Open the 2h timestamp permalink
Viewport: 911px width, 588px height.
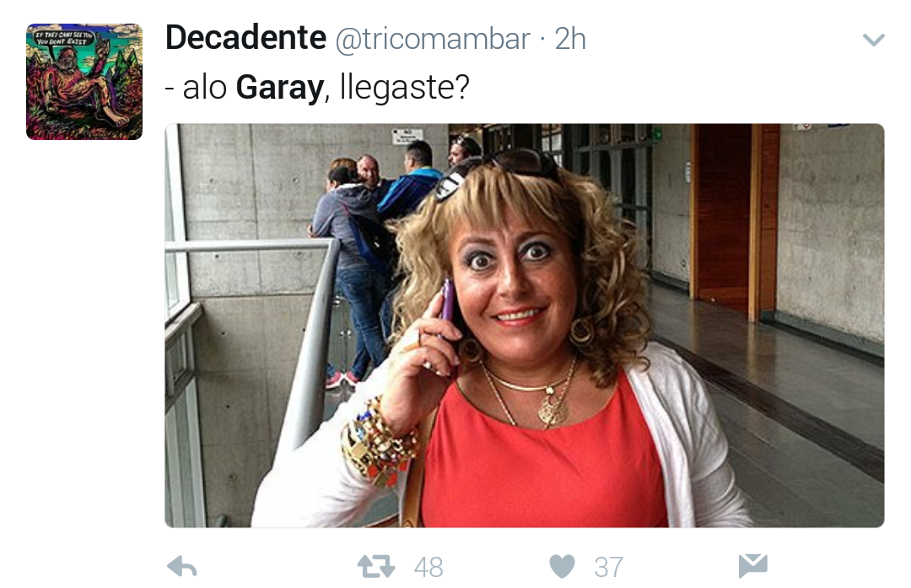point(570,39)
